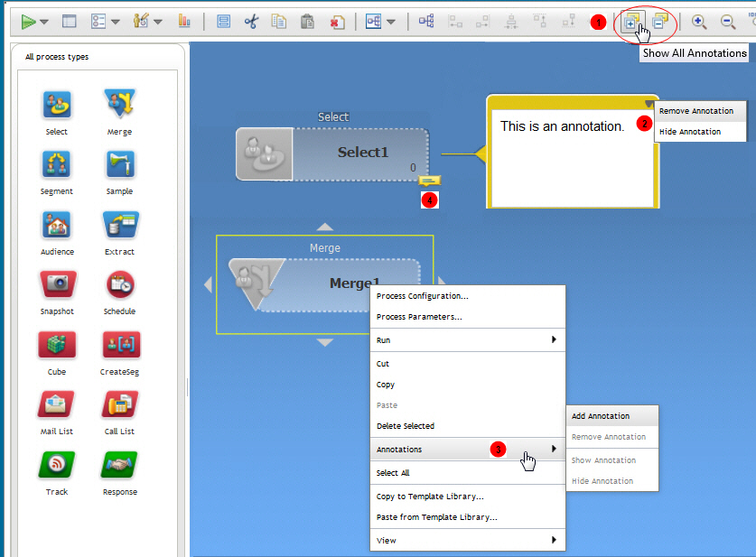Expand the View submenu in context menu
The image size is (756, 557).
(x=553, y=541)
